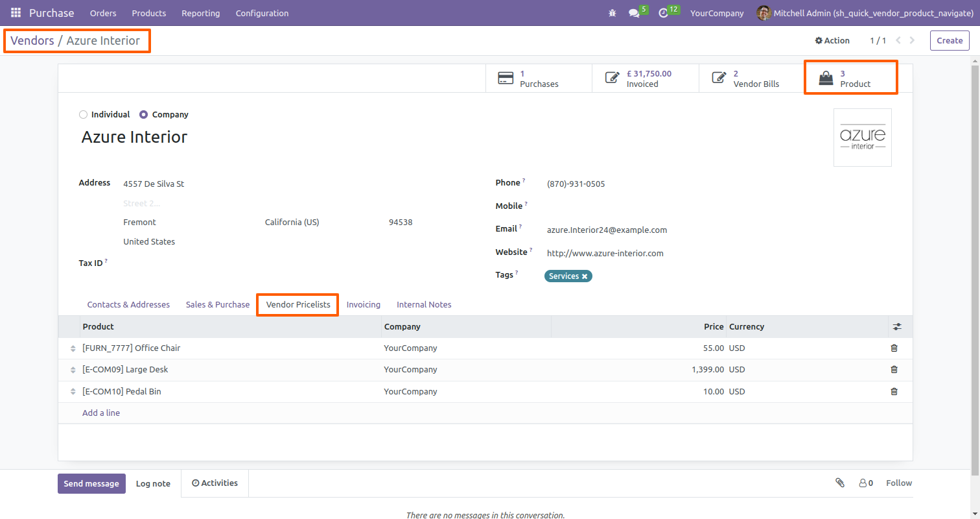Viewport: 980px width, 519px height.
Task: Click the Log note button
Action: tap(153, 484)
